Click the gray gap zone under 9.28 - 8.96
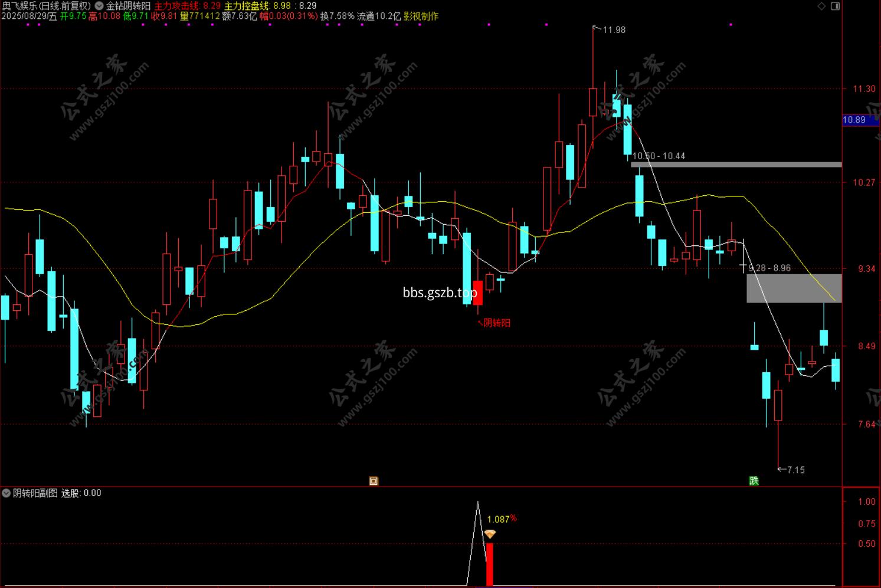881x588 pixels. coord(794,288)
